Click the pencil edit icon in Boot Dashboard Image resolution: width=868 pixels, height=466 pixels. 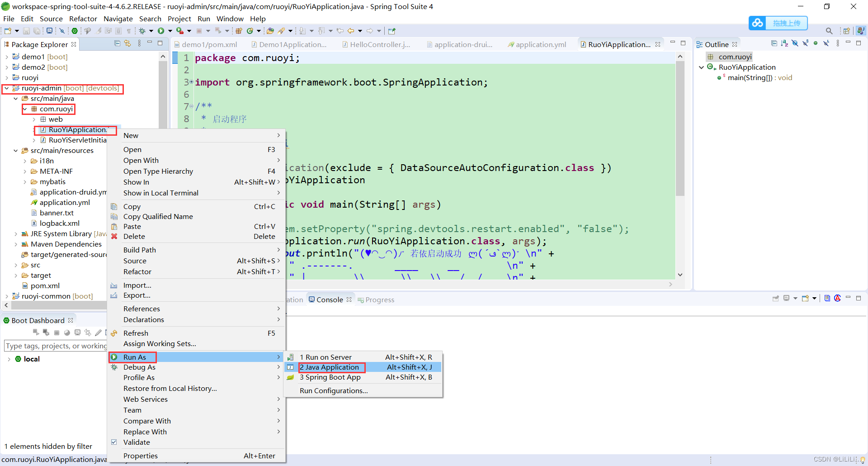[x=98, y=333]
